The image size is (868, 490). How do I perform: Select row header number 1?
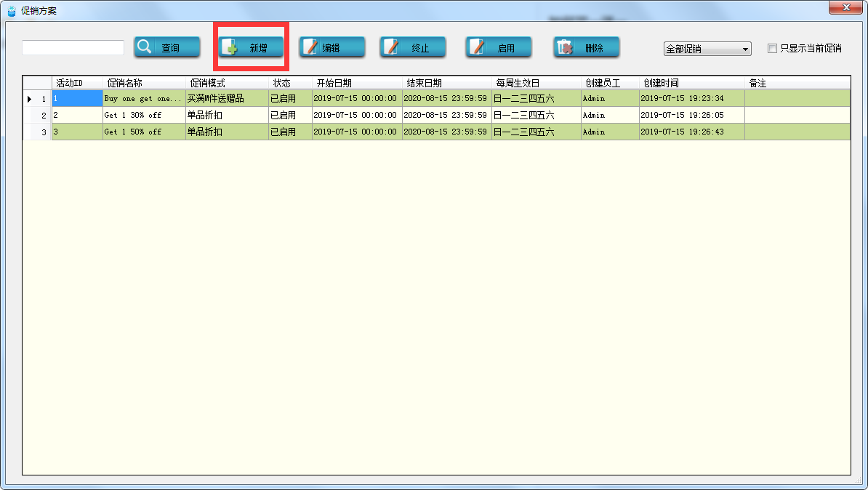[x=37, y=99]
